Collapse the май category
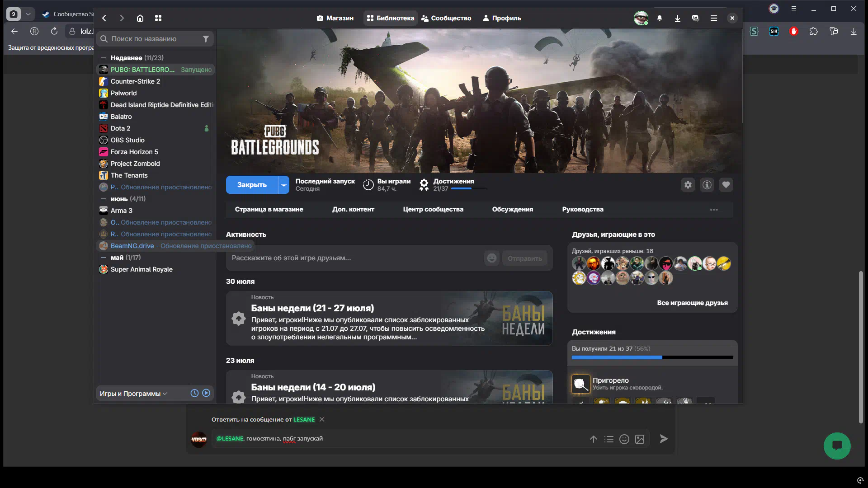Image resolution: width=868 pixels, height=488 pixels. pyautogui.click(x=103, y=258)
